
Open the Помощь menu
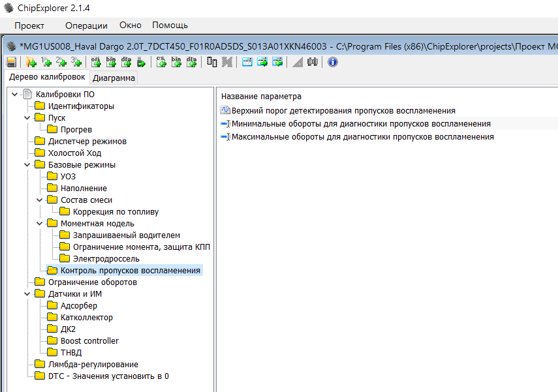pyautogui.click(x=170, y=25)
